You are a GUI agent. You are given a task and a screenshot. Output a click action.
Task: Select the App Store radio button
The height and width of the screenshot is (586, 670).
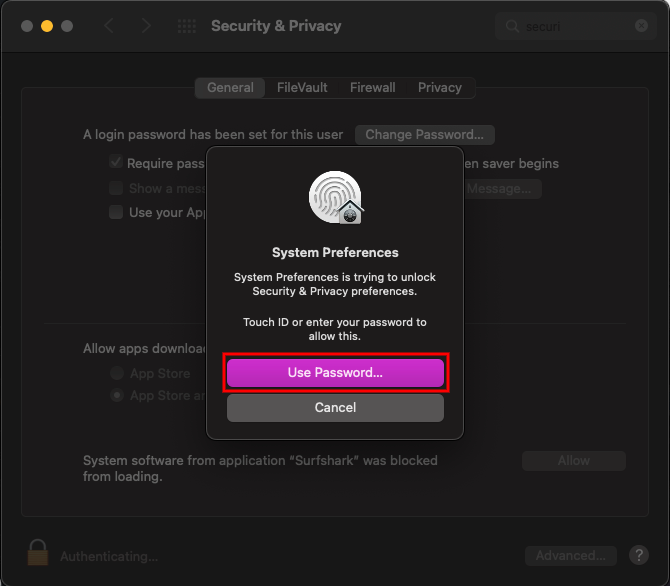117,373
